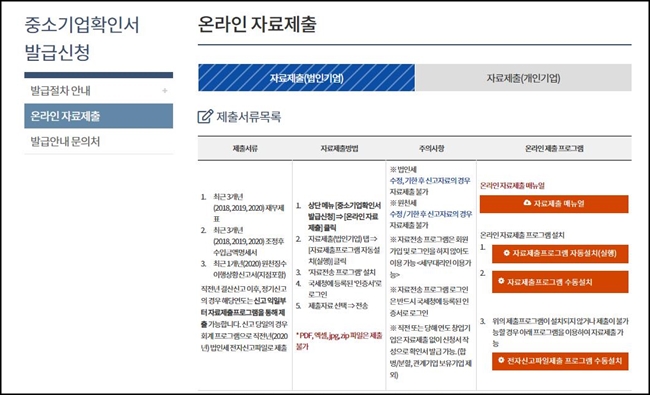
Task: Click red PDF, 엑셀, jpg, zip warning text
Action: pos(339,341)
